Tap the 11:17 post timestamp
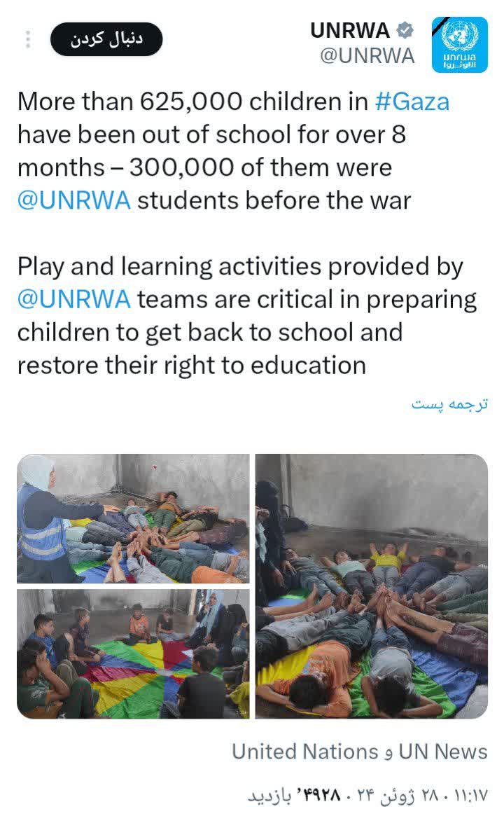 [470, 796]
